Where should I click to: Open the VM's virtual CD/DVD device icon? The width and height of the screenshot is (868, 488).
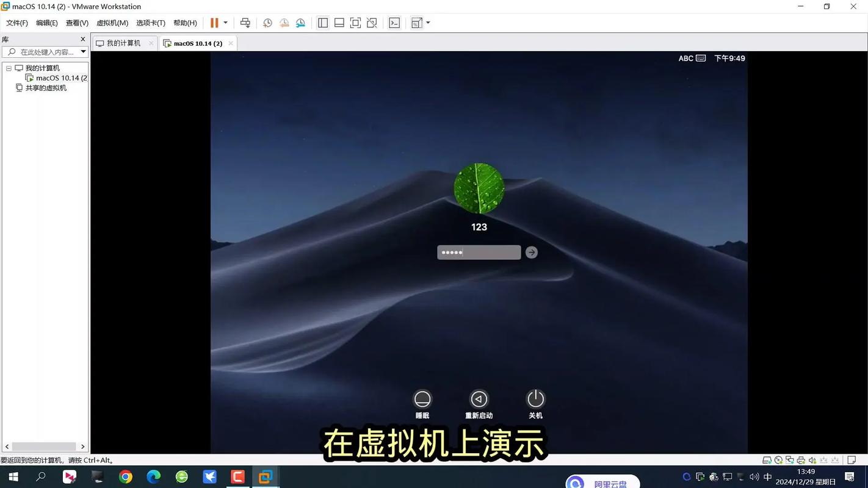tap(778, 460)
